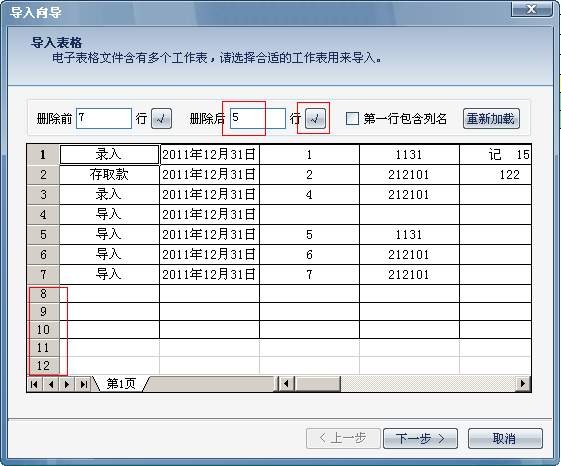The image size is (561, 466).
Task: Select row header 7
Action: (43, 275)
